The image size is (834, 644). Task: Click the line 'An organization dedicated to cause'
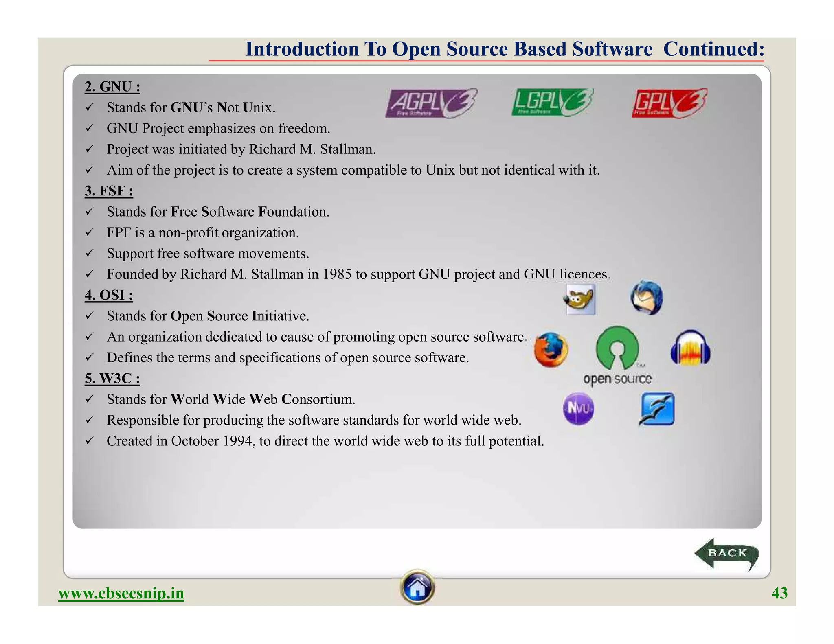(x=317, y=337)
